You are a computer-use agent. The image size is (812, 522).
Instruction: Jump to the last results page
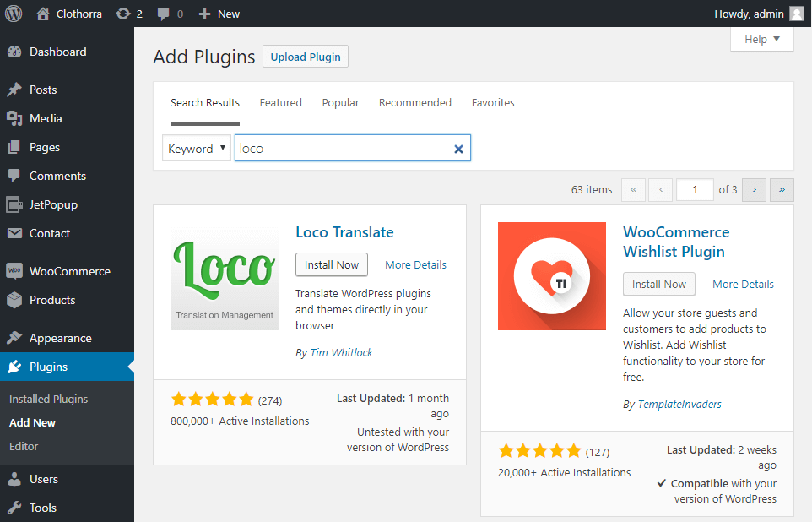(x=782, y=190)
